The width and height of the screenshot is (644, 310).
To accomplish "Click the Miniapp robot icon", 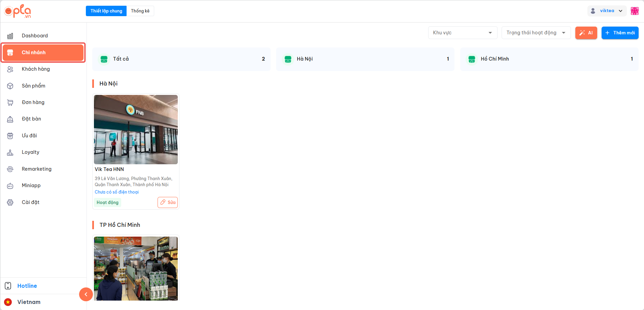I will click(x=10, y=186).
